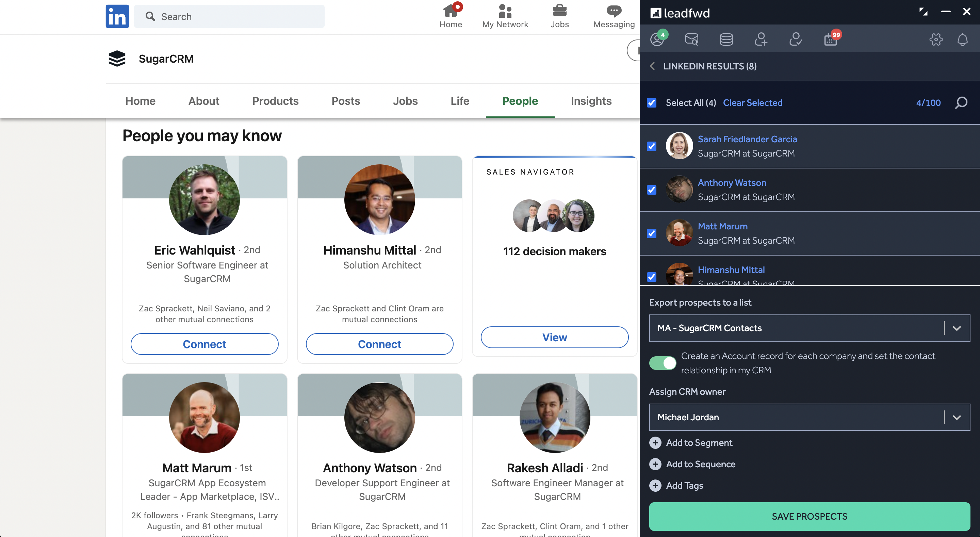
Task: Click the LinkedIn Home nav icon
Action: coord(451,12)
